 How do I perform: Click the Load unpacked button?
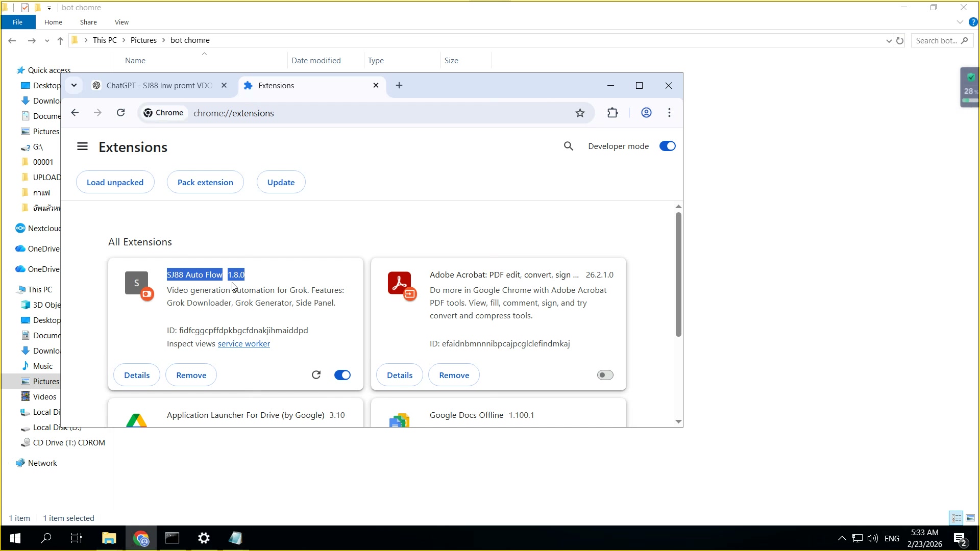click(x=115, y=183)
